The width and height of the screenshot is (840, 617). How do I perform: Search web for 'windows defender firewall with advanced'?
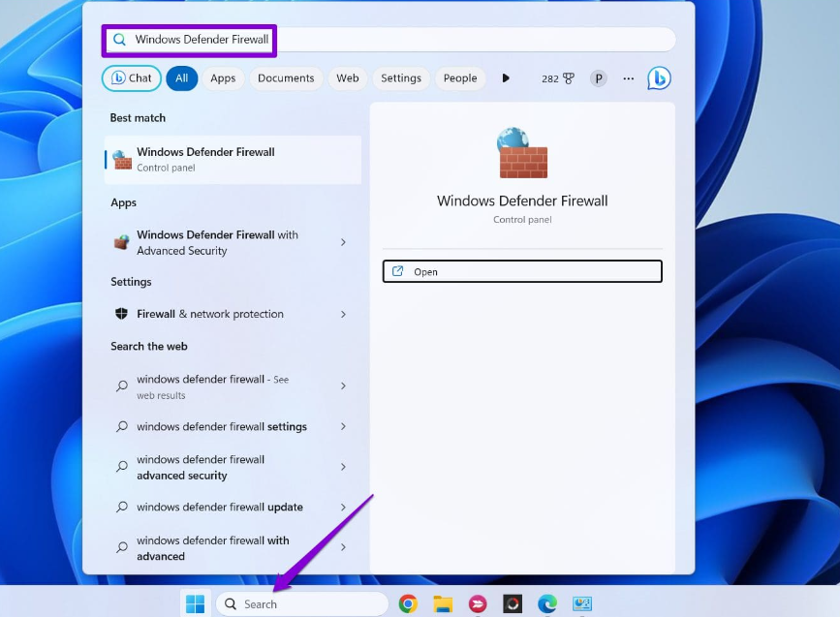[x=233, y=548]
